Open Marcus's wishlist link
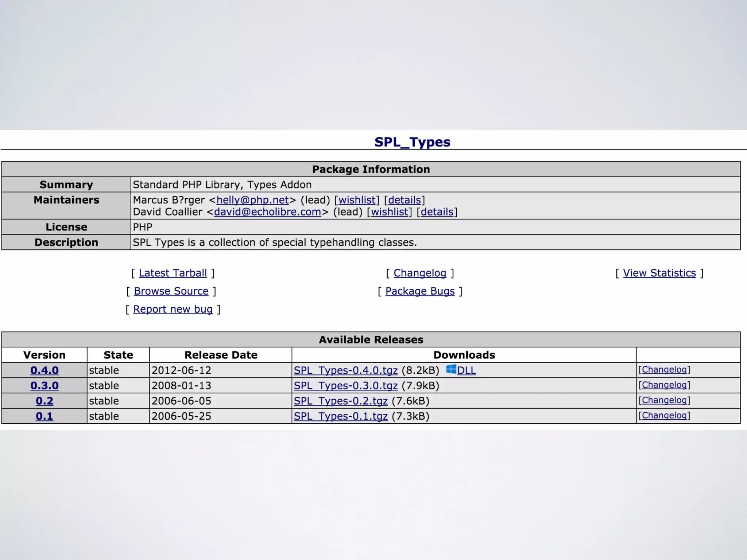Viewport: 747px width, 560px height. coord(357,200)
